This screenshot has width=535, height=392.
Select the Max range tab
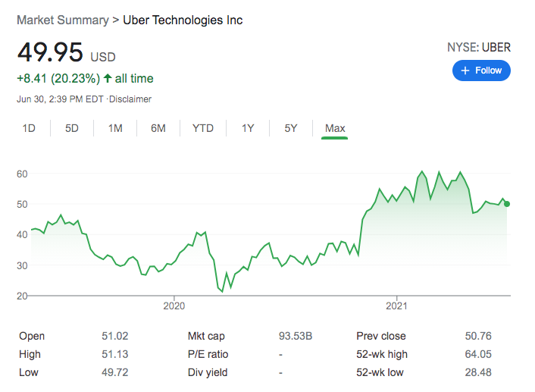[335, 128]
